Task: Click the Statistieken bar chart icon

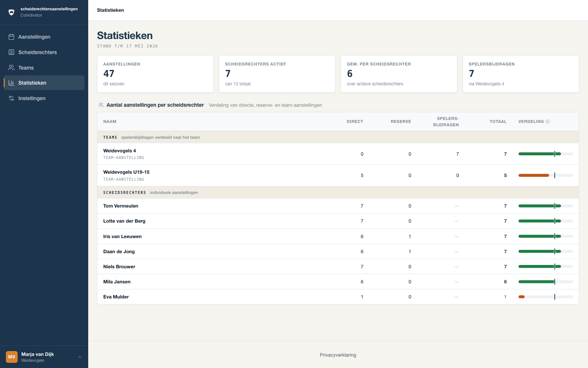Action: 11,83
